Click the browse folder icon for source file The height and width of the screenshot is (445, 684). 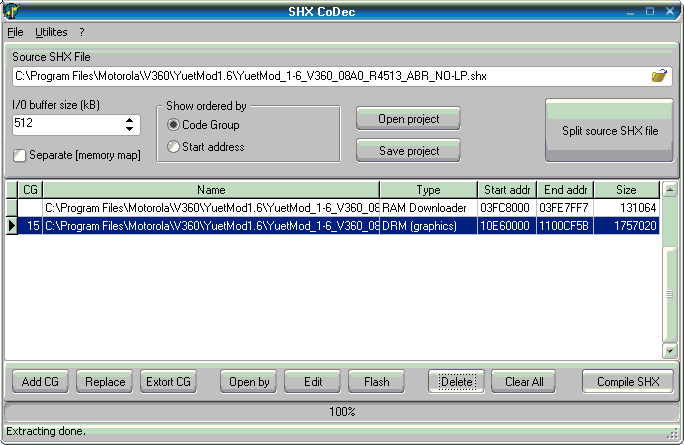coord(659,75)
